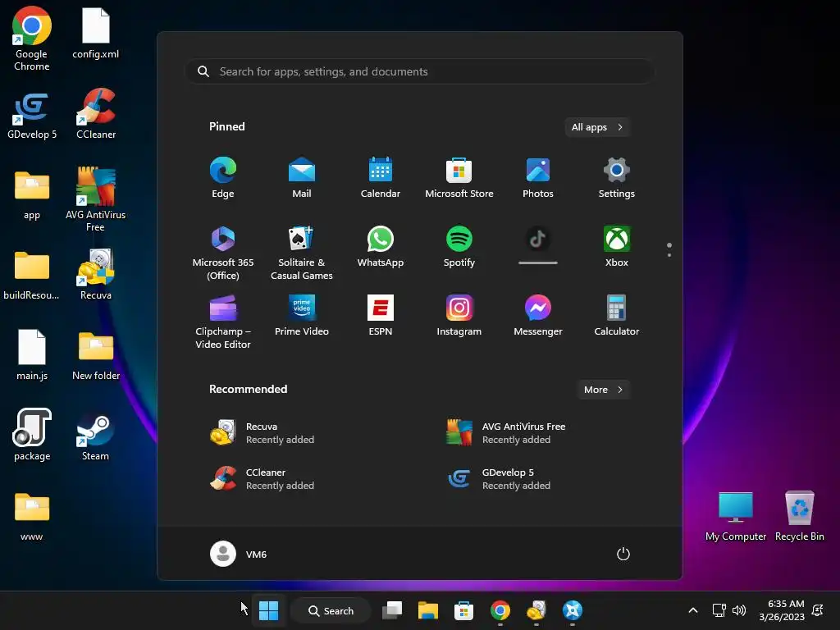Click the blue X app on the taskbar

click(x=572, y=610)
